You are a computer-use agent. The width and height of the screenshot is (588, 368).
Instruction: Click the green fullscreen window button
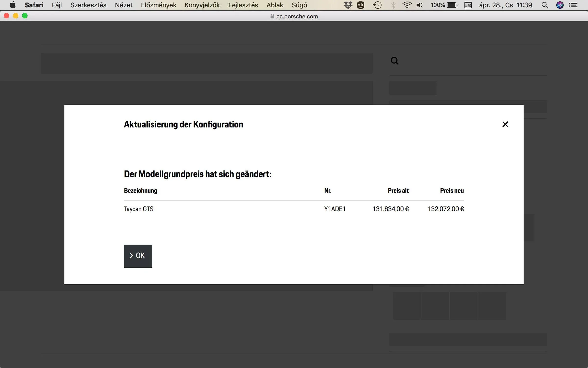pos(25,16)
